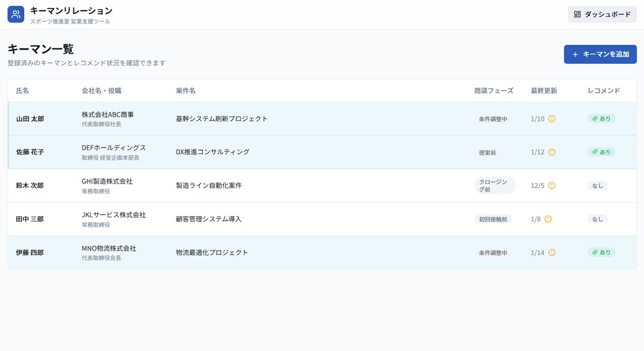Click the 商談フェーズ column header
The height and width of the screenshot is (351, 644).
point(494,91)
